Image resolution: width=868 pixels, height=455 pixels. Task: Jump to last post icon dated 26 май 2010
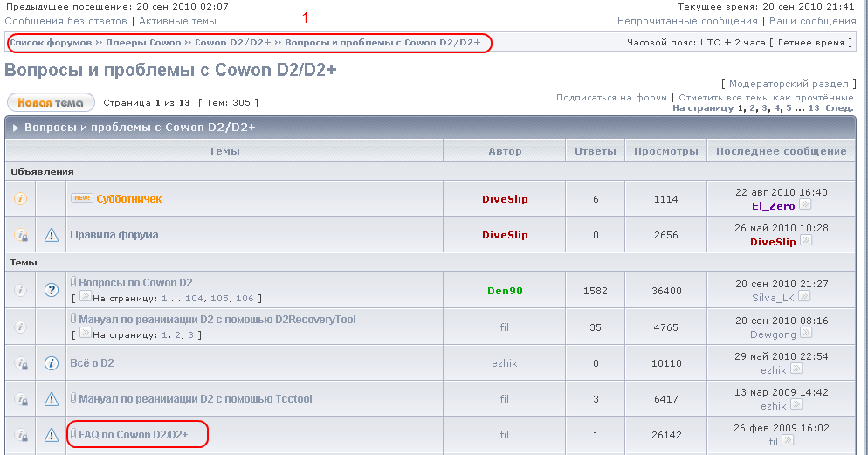[807, 240]
